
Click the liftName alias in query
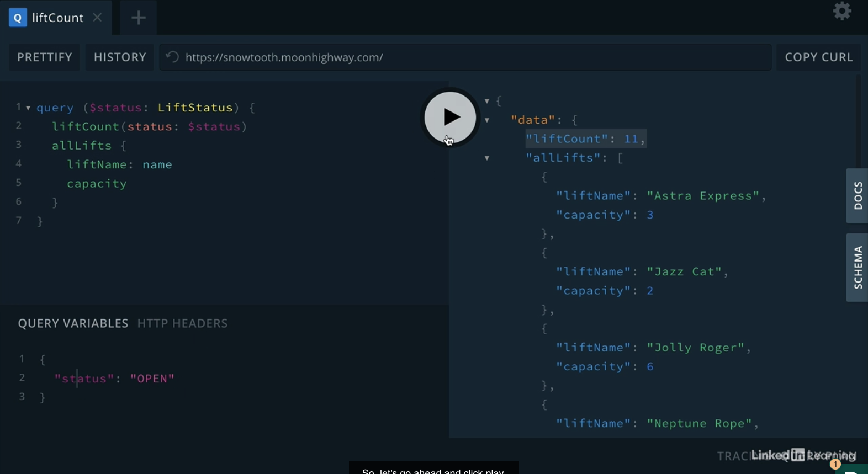(x=97, y=164)
